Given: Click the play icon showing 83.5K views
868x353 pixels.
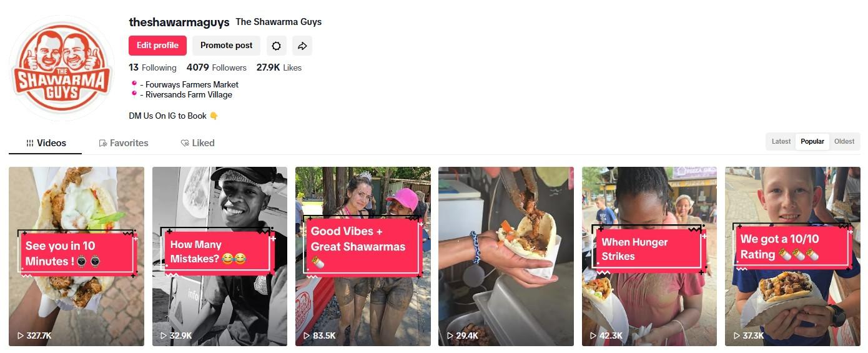Looking at the screenshot, I should pos(307,336).
